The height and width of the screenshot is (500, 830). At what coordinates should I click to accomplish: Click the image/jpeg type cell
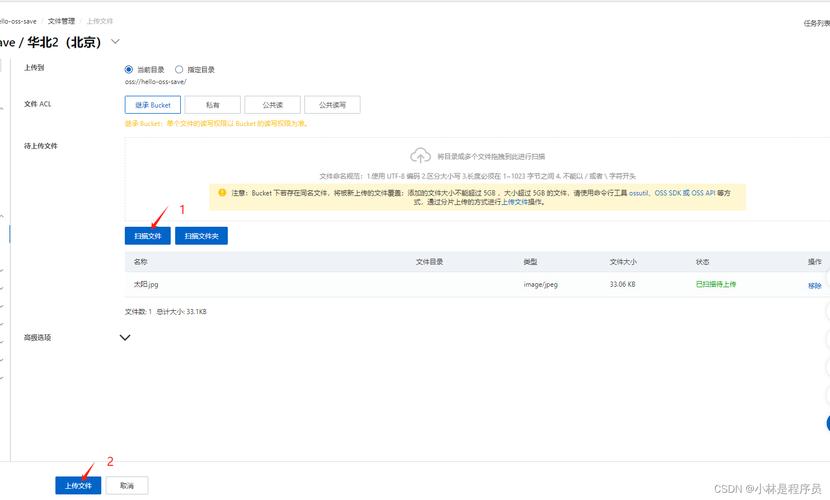pyautogui.click(x=540, y=284)
